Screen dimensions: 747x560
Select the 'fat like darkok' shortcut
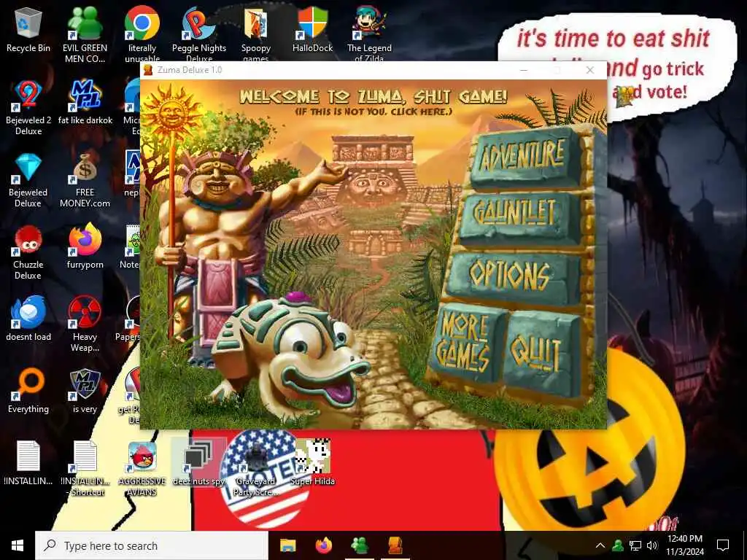(85, 102)
